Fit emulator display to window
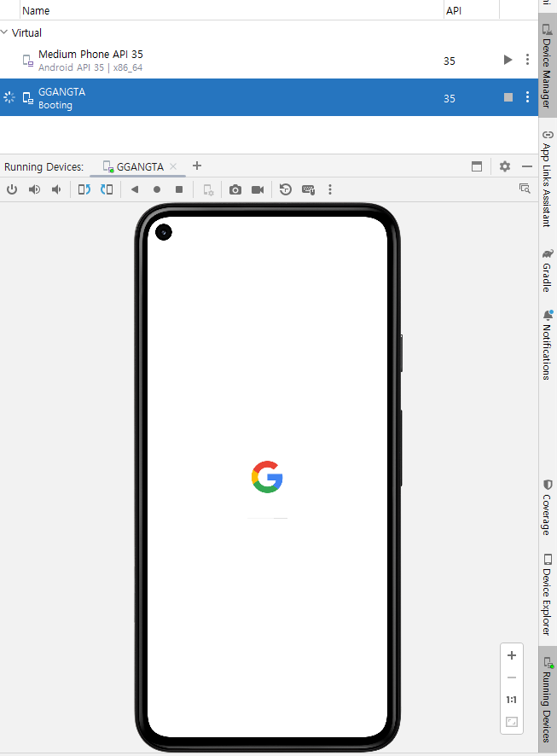This screenshot has height=756, width=557. pos(512,722)
